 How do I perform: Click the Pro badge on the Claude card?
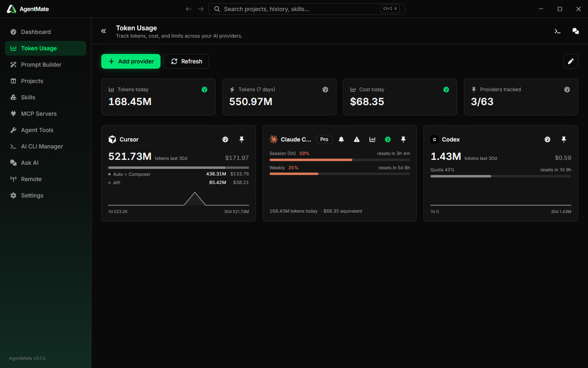(324, 139)
